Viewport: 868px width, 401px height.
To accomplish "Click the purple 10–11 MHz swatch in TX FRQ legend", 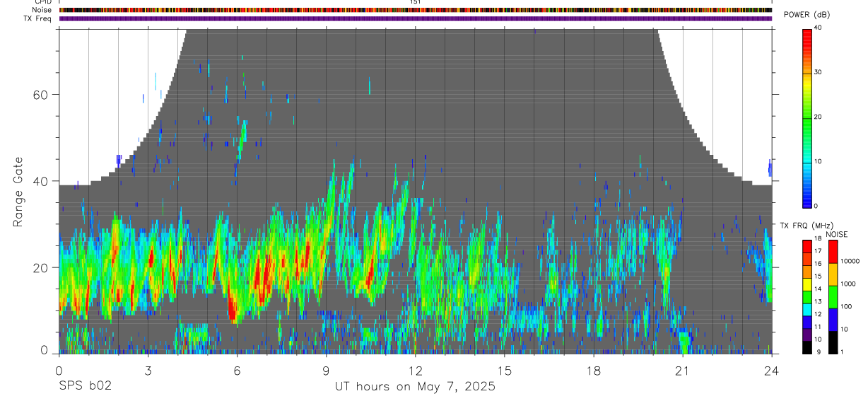I will click(x=807, y=335).
